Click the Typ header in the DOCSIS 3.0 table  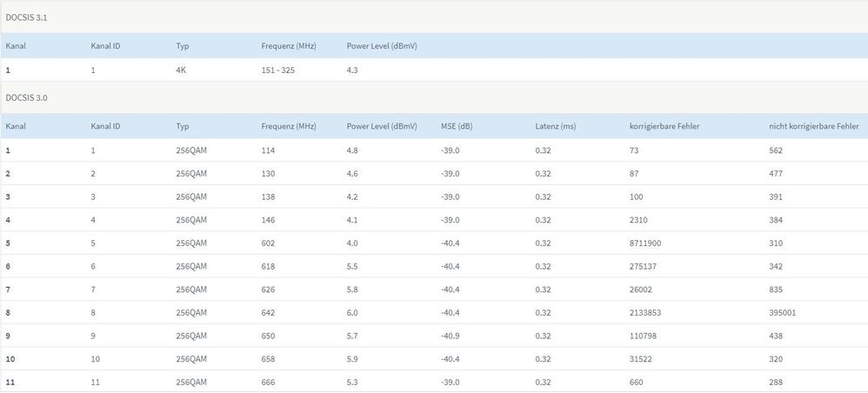(183, 126)
